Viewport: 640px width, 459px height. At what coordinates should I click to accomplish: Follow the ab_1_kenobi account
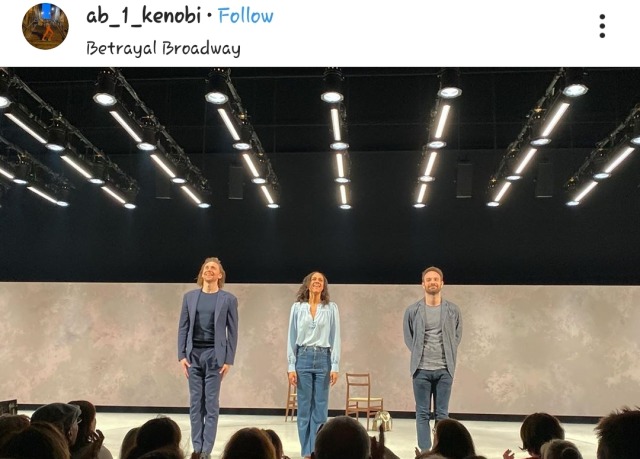tap(246, 16)
